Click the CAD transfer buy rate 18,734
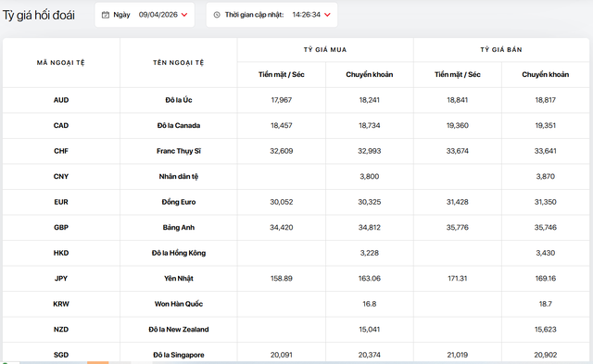Image resolution: width=593 pixels, height=364 pixels. [370, 125]
